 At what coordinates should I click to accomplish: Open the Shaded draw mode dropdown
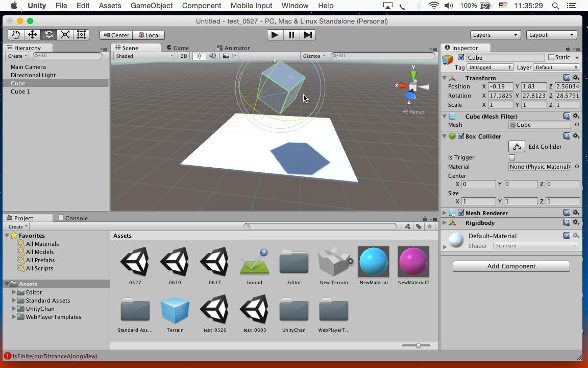[x=144, y=56]
